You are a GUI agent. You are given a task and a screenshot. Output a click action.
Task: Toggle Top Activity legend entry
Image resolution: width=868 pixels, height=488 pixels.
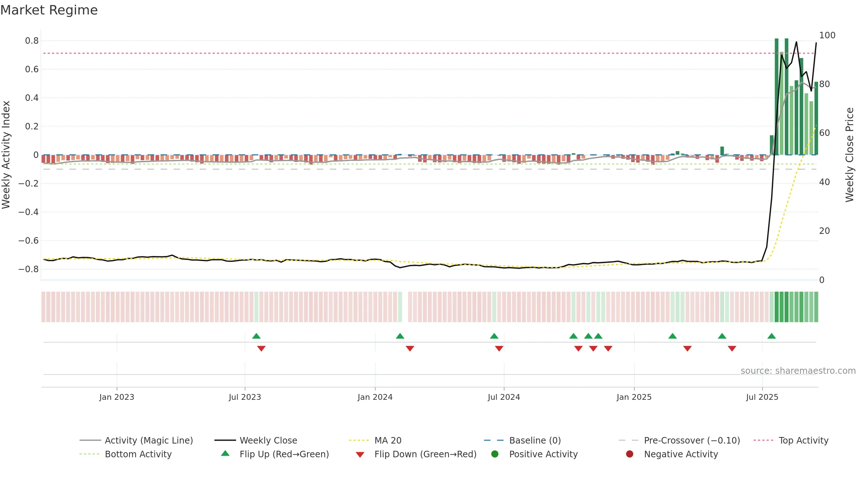click(x=791, y=440)
